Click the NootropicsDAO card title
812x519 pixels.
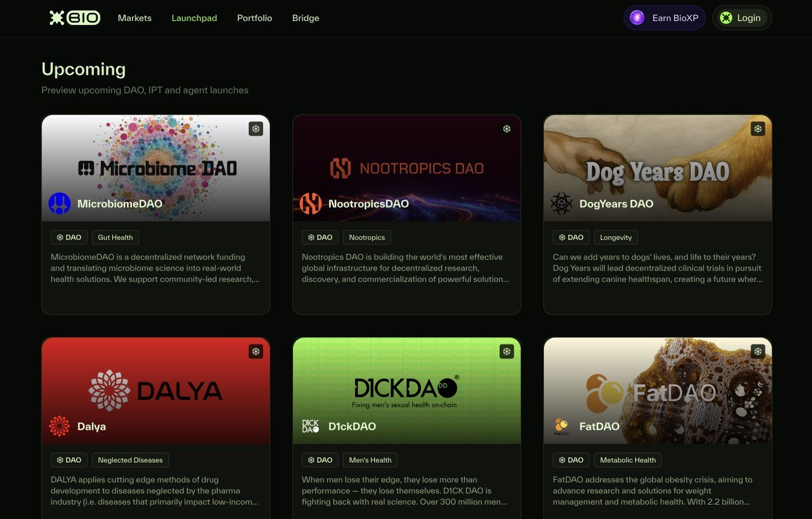click(x=369, y=204)
